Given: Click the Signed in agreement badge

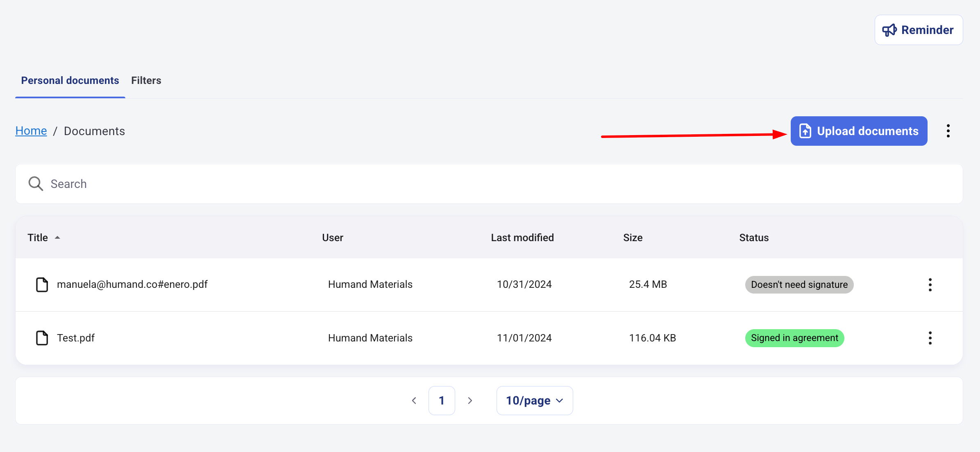Looking at the screenshot, I should [794, 338].
